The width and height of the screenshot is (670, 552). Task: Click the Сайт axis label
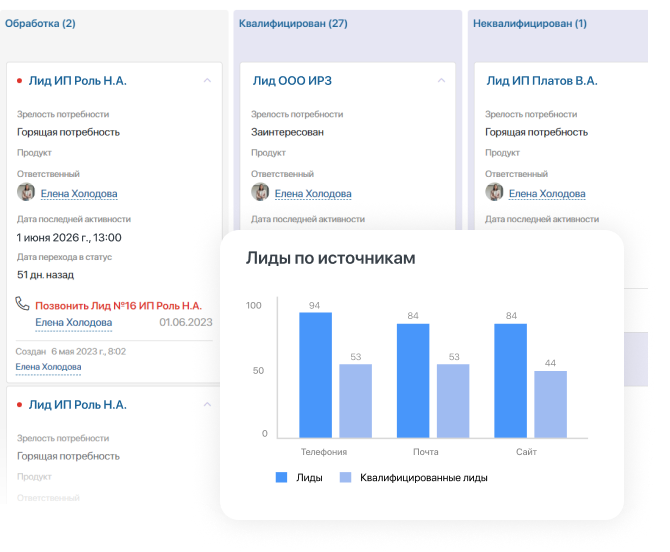click(526, 452)
